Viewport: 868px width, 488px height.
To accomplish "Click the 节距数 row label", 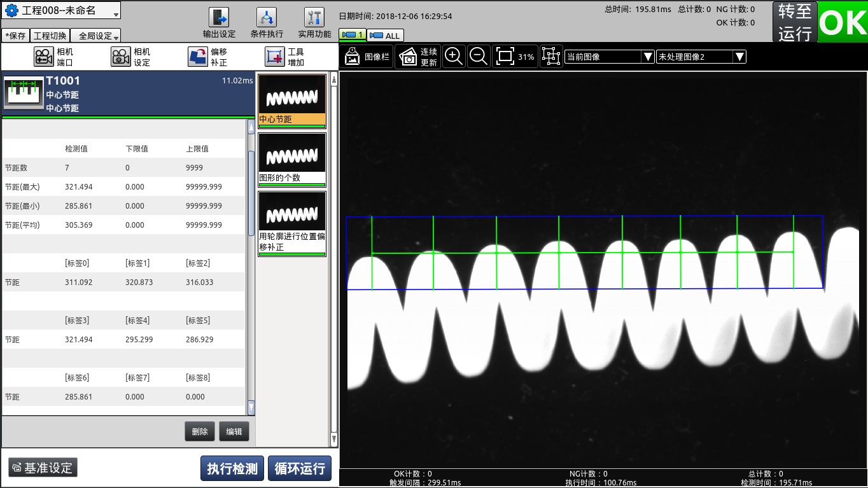I will coord(16,168).
